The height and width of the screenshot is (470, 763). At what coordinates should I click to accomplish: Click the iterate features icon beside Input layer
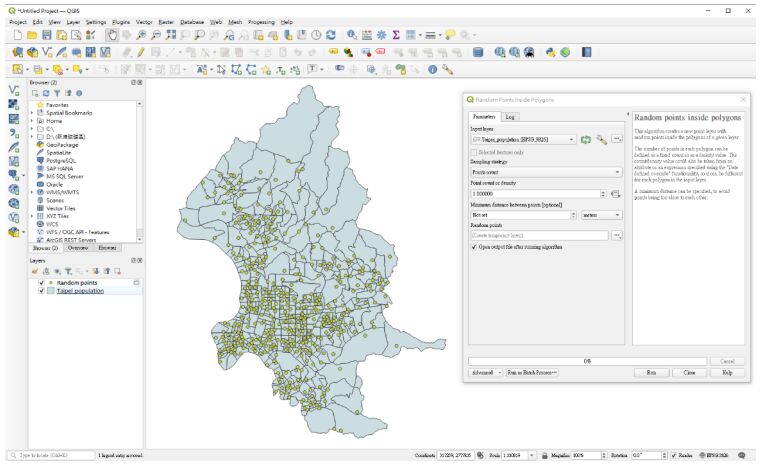click(x=586, y=140)
